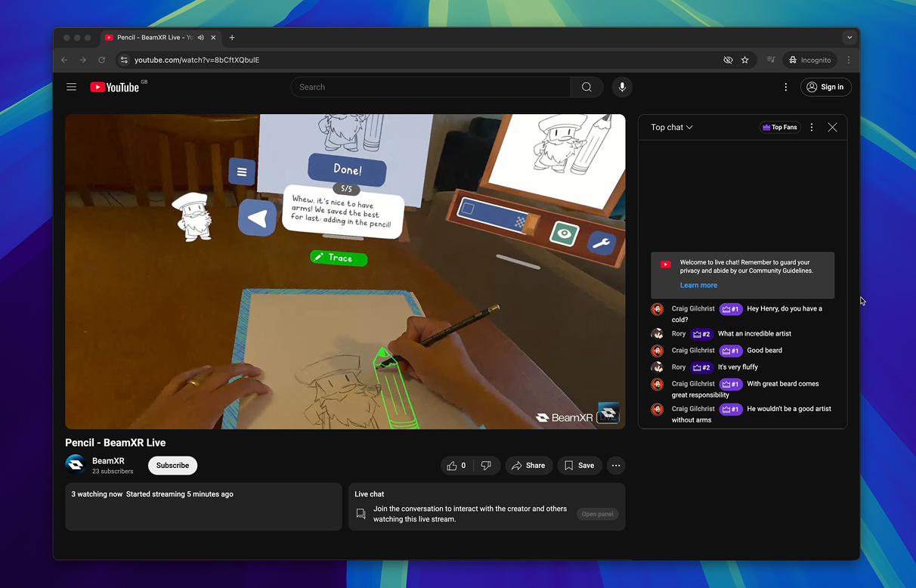Dislike the video with thumbs down
This screenshot has width=916, height=588.
coord(486,466)
